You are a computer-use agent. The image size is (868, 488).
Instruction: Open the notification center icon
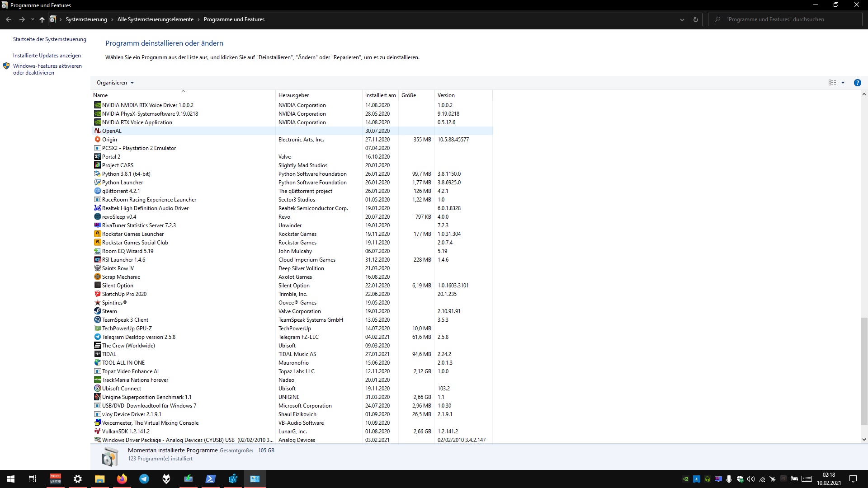click(x=853, y=479)
